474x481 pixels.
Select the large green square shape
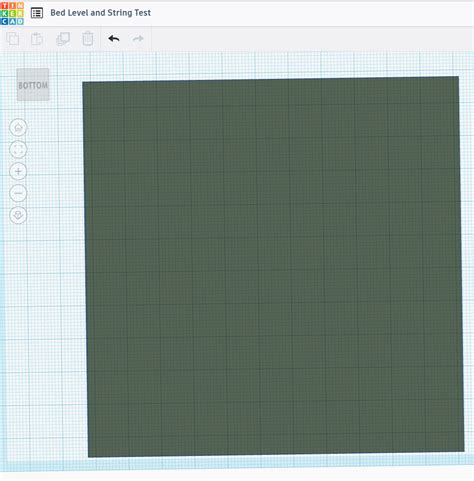(273, 267)
